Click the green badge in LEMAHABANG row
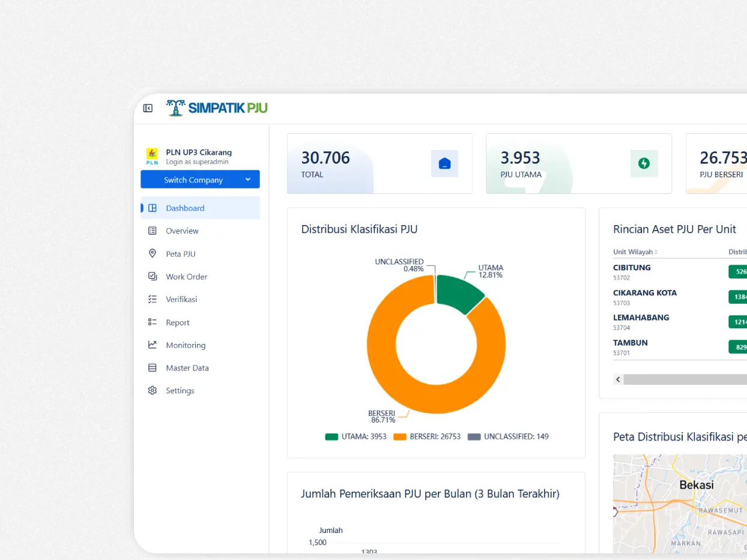This screenshot has width=747, height=560. pos(737,322)
